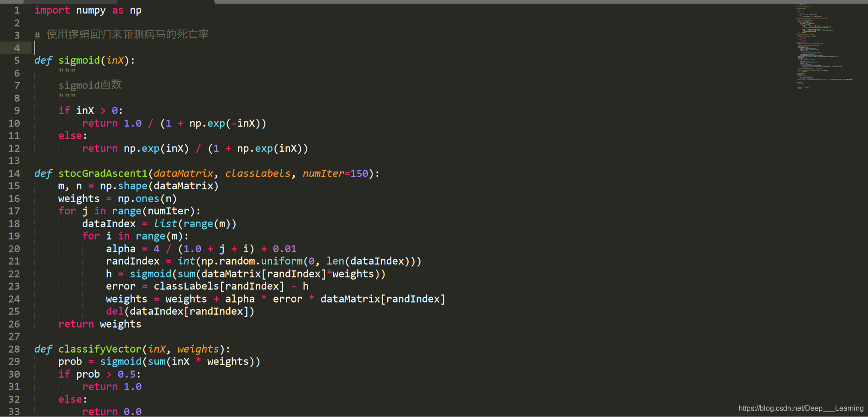868x417 pixels.
Task: Click 'import' keyword on line 1
Action: pyautogui.click(x=52, y=10)
